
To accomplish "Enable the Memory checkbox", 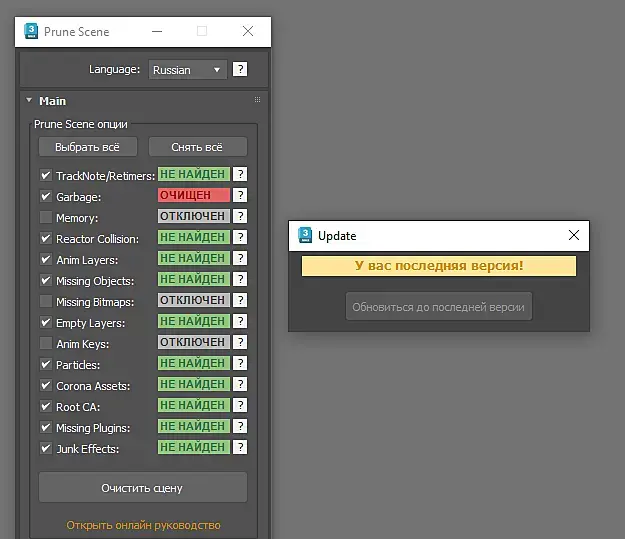I will click(x=46, y=217).
